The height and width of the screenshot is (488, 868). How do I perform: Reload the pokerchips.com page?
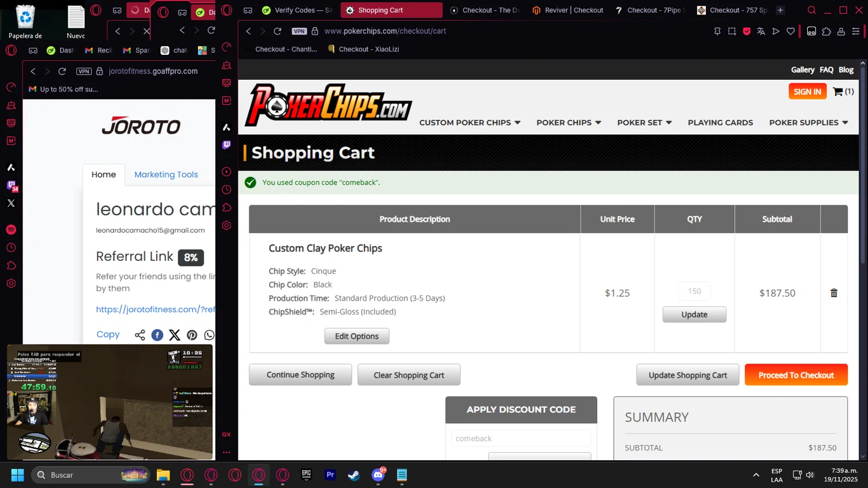point(278,31)
